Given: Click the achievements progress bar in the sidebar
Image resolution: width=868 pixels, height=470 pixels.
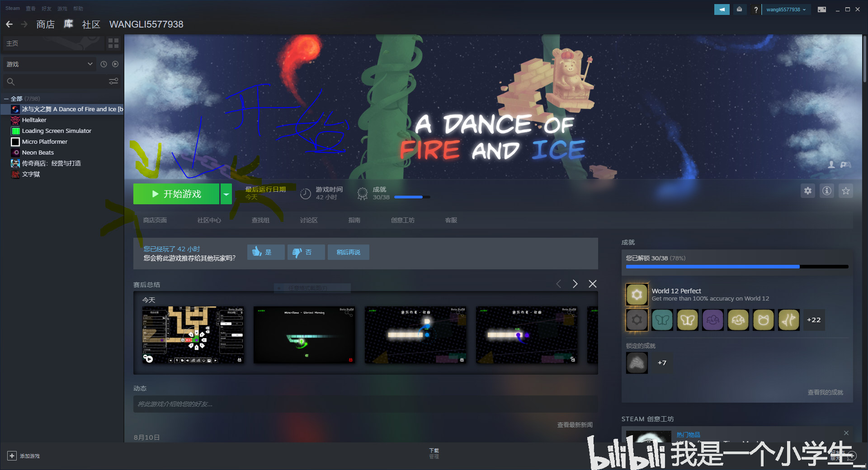Looking at the screenshot, I should (737, 267).
